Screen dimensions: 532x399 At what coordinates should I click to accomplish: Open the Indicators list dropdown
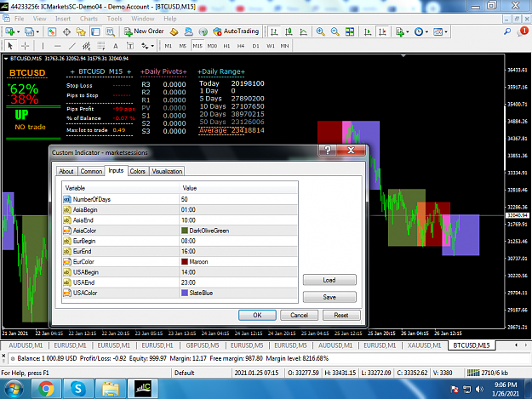[402, 31]
